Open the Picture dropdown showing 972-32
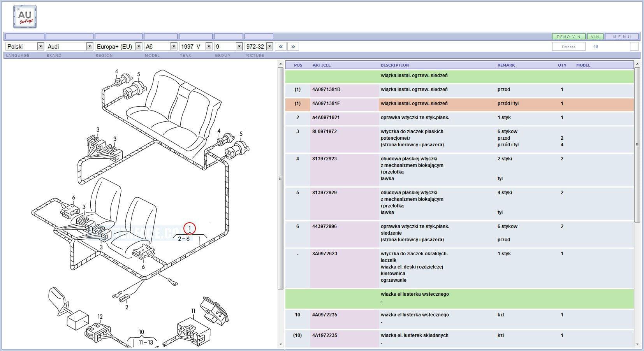 259,46
